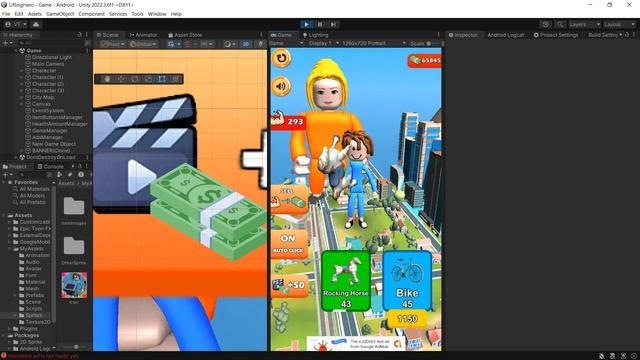Open the draw mode shading dropdown

(230, 44)
